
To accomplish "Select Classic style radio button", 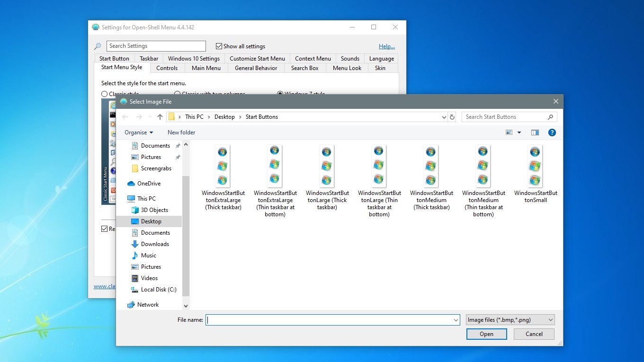I will pos(105,94).
